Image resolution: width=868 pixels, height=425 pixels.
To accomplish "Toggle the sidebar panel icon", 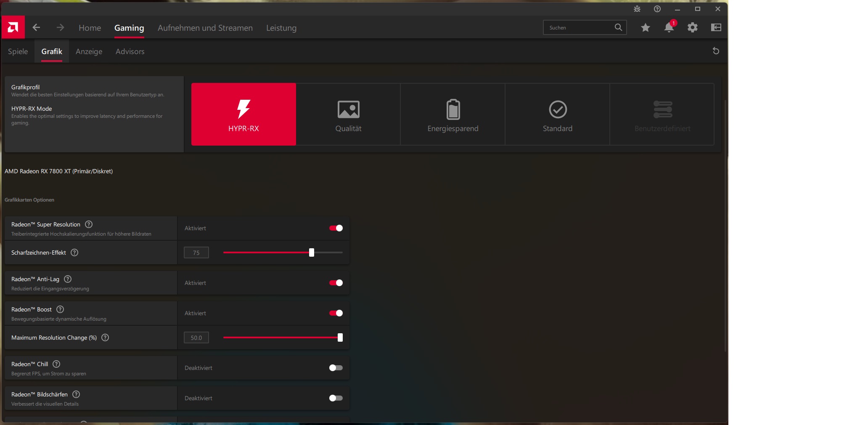I will (716, 27).
